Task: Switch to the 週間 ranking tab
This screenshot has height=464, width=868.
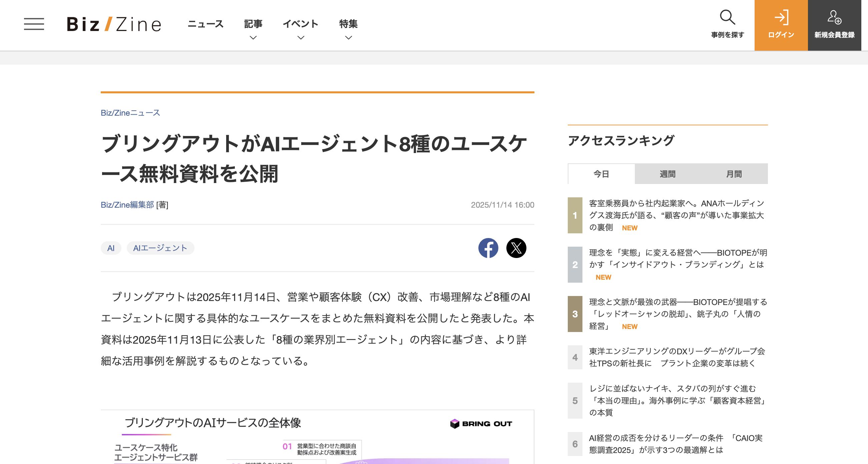Action: point(667,173)
